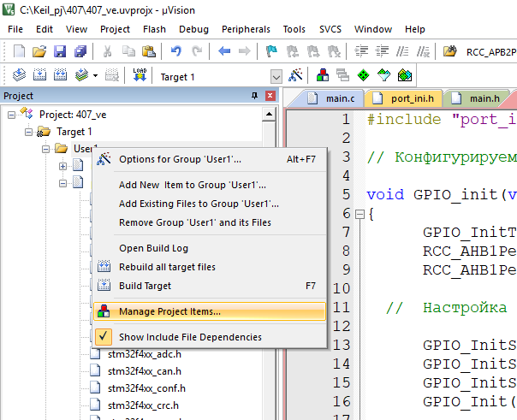The image size is (517, 420).
Task: Open the Debug menu
Action: [193, 29]
